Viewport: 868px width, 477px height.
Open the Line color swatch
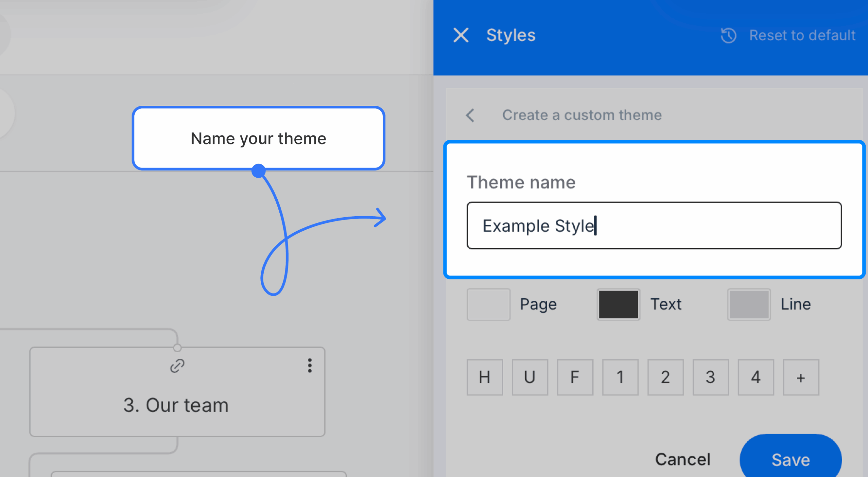749,304
